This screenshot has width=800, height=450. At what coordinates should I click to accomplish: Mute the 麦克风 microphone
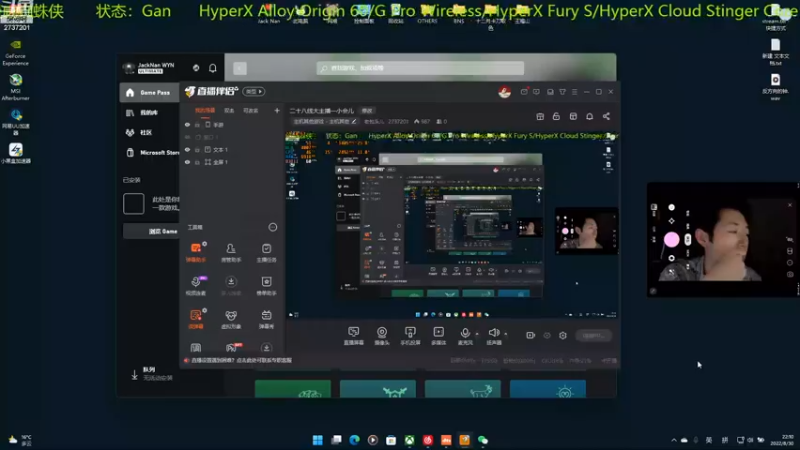pyautogui.click(x=465, y=336)
